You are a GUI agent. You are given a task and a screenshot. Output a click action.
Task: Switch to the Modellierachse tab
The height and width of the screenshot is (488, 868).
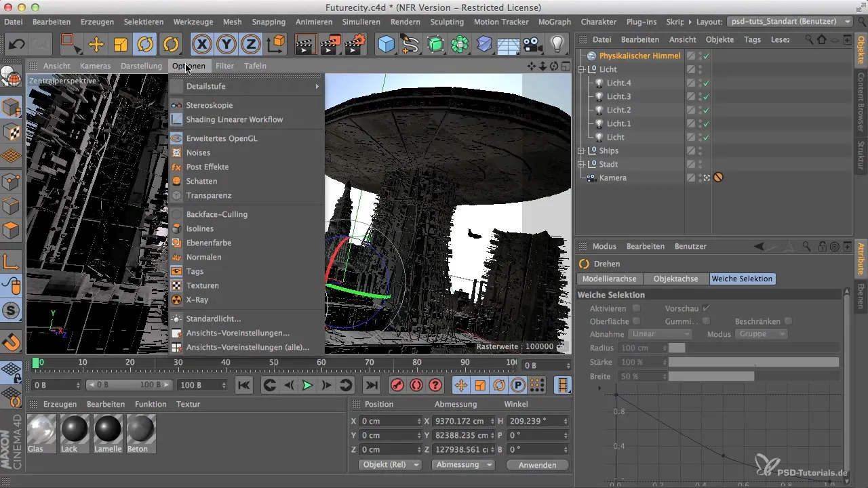point(609,279)
